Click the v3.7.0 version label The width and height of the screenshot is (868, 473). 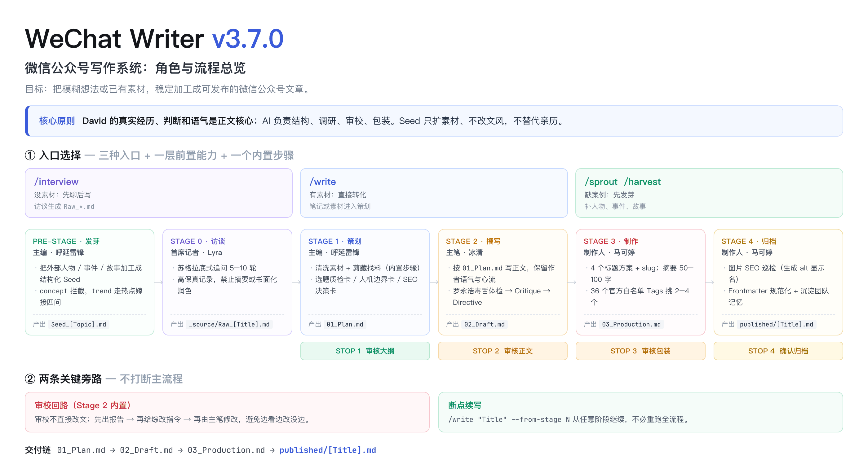click(x=248, y=39)
